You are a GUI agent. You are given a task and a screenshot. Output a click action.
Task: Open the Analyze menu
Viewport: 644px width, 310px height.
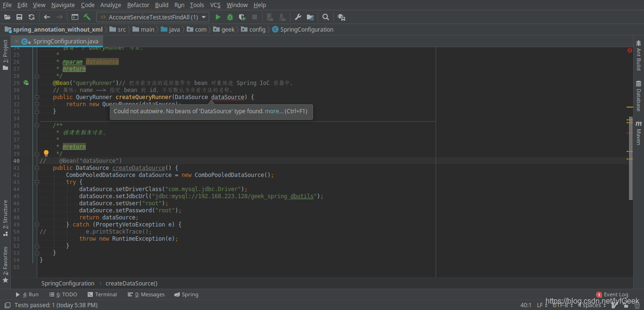(111, 5)
